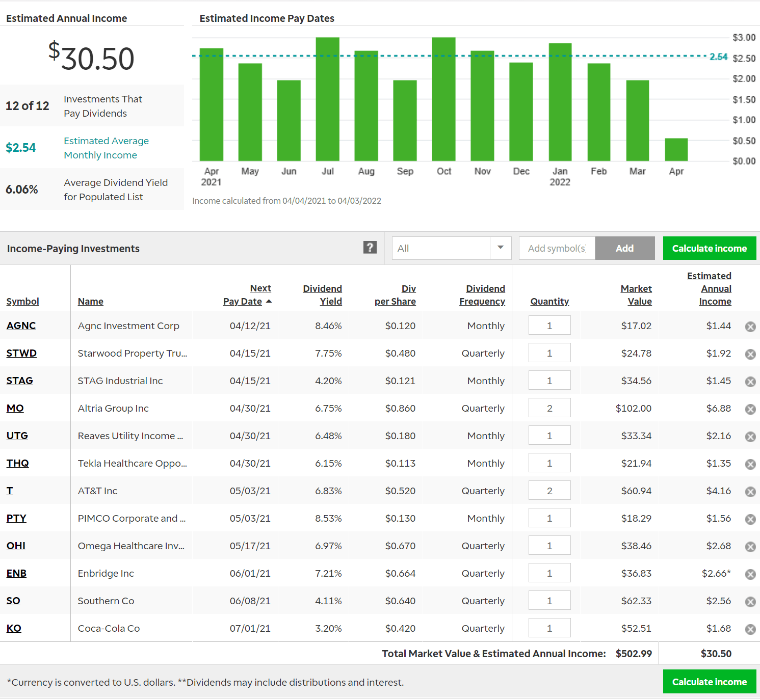The height and width of the screenshot is (700, 760).
Task: Edit the quantity field for PIMCO Corporate
Action: click(x=549, y=518)
